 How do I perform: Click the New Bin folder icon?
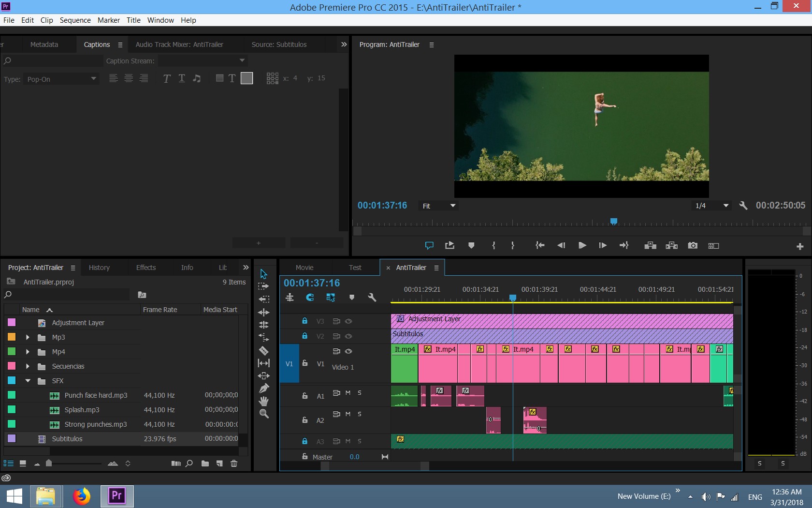(x=205, y=463)
